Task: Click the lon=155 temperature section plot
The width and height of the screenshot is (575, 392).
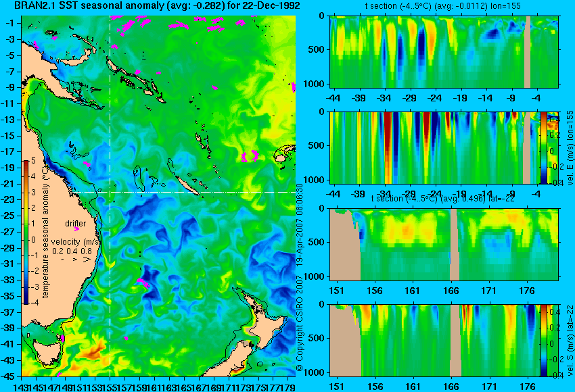Action: pyautogui.click(x=444, y=51)
